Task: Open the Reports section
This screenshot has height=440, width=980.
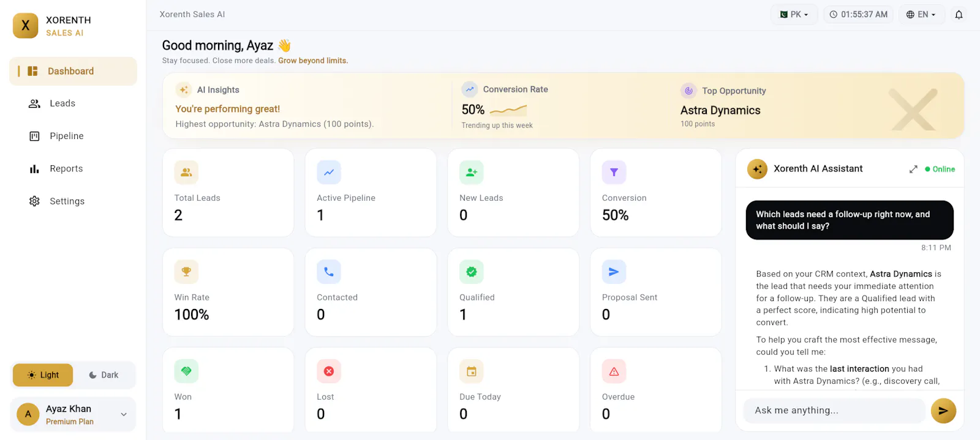Action: point(73,169)
